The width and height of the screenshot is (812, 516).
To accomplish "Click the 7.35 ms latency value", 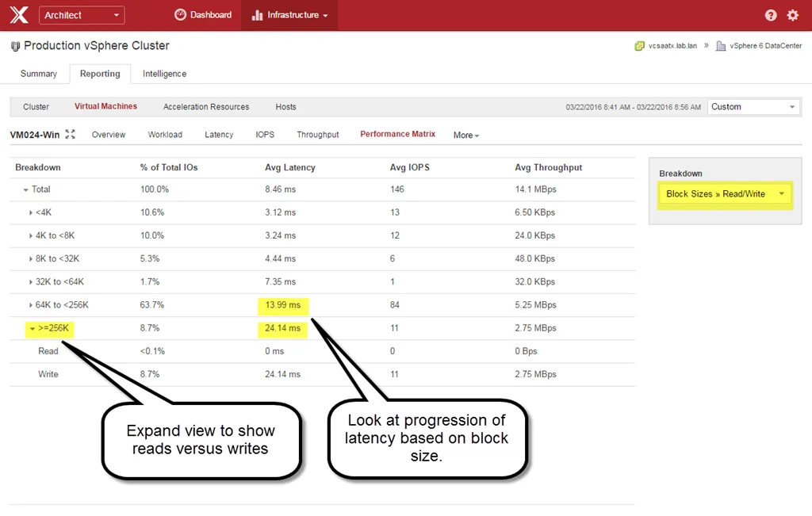I will [x=280, y=282].
